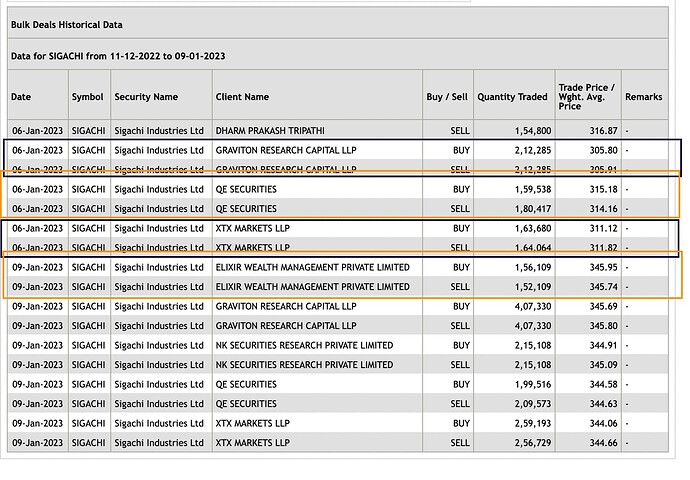Select quantity 2,59,193

pos(533,423)
